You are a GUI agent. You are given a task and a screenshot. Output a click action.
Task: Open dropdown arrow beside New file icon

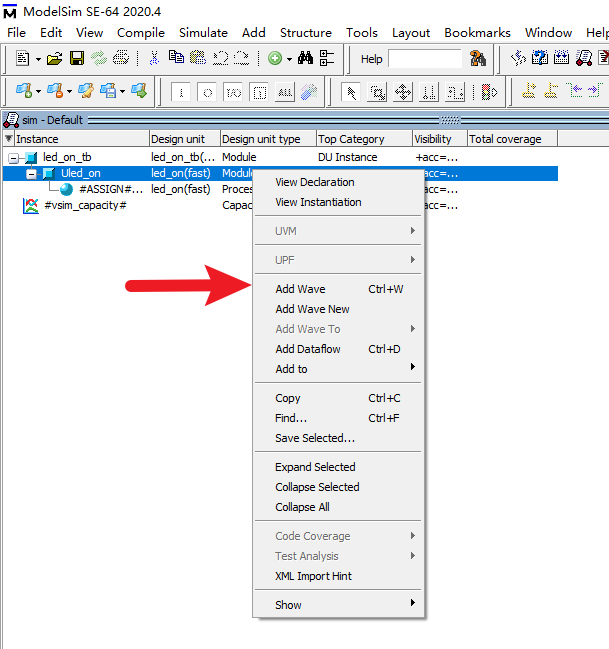pos(38,59)
